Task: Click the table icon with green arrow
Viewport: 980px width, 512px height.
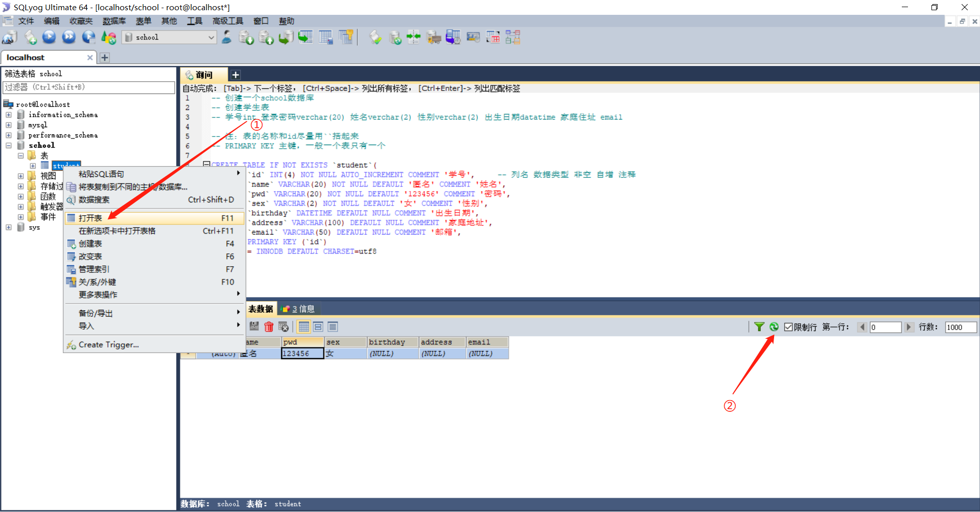Action: click(x=306, y=37)
